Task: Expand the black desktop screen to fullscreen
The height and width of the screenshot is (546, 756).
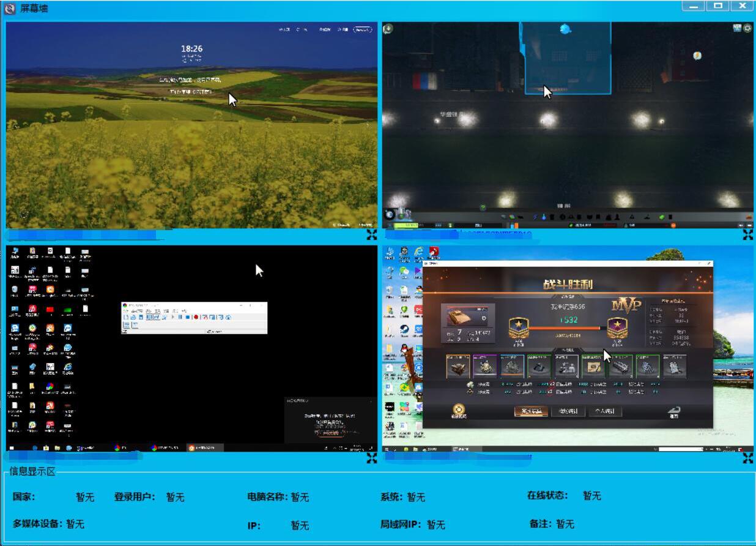Action: pyautogui.click(x=371, y=458)
